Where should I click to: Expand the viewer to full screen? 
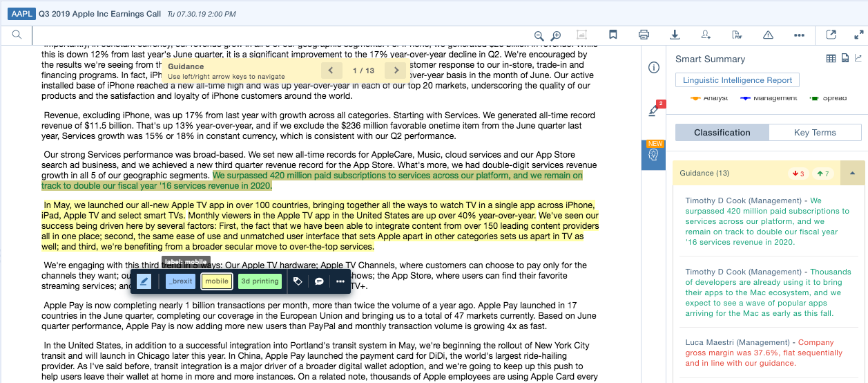click(859, 35)
